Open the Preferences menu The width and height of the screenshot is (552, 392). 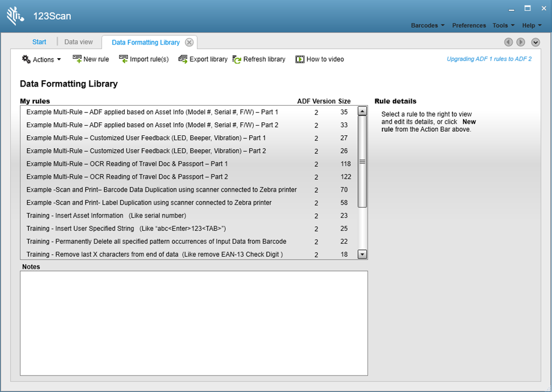coord(469,25)
